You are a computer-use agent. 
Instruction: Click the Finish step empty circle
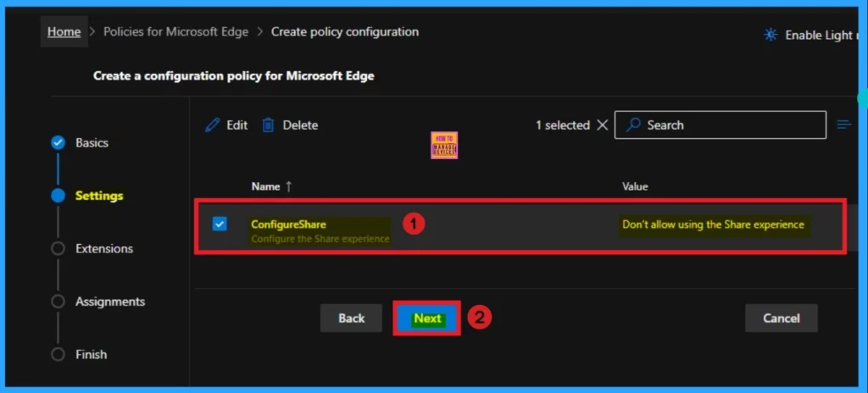(x=58, y=354)
